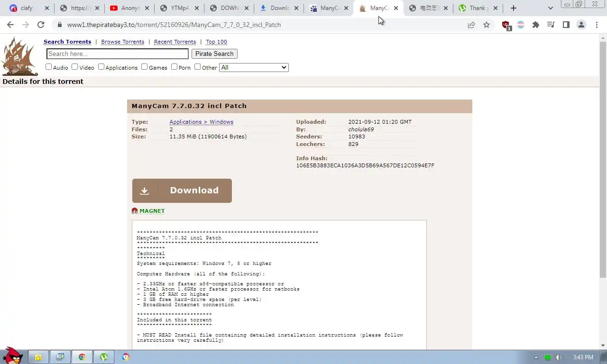607x364 pixels.
Task: Tick the Audio checkbox
Action: tap(48, 67)
